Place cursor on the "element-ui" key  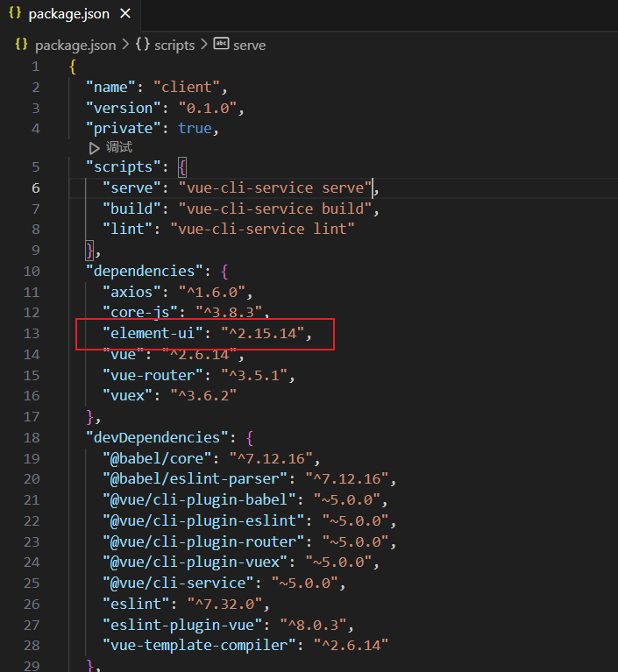point(153,334)
